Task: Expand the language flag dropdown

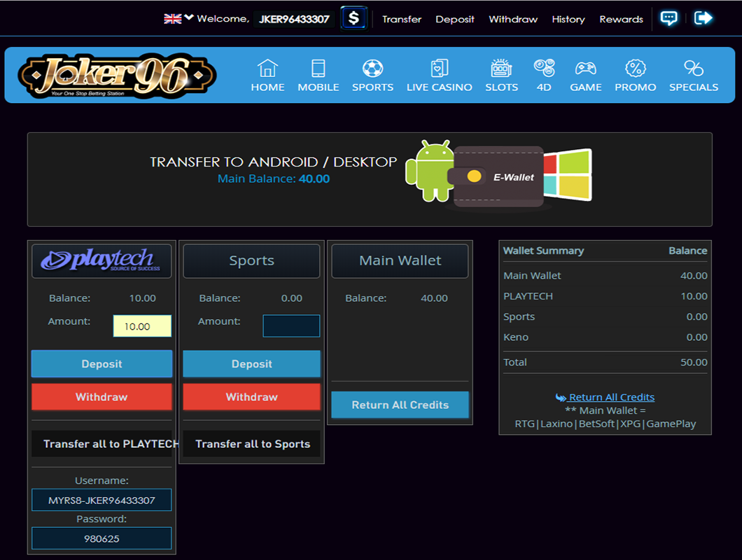Action: tap(178, 19)
